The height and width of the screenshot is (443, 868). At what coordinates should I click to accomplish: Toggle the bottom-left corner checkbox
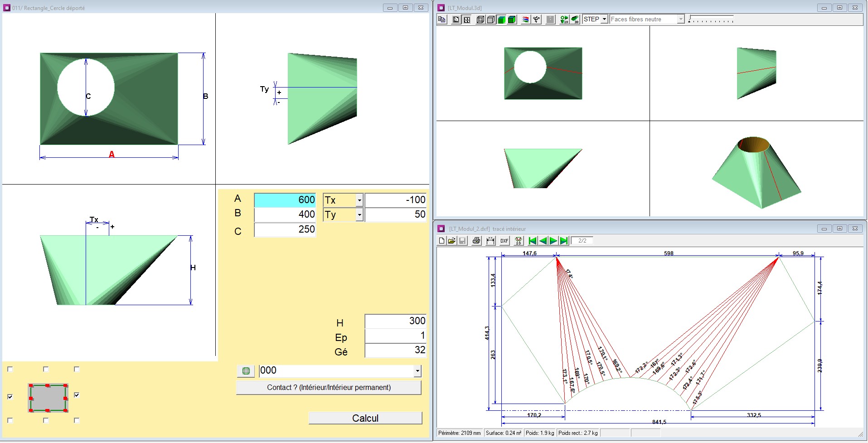[10, 421]
